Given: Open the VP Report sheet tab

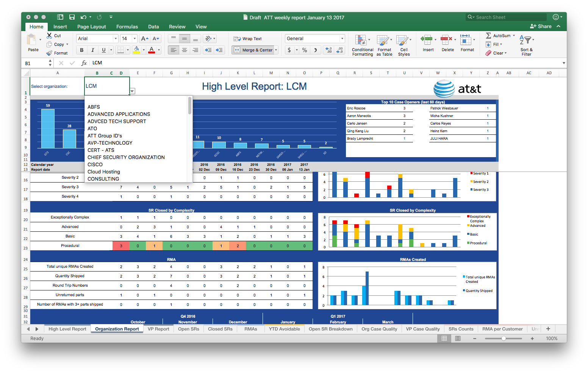Looking at the screenshot, I should (x=158, y=329).
